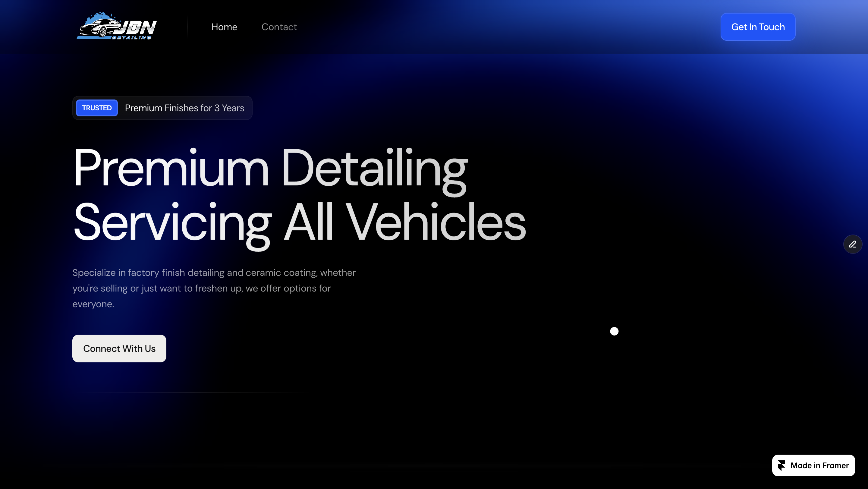Viewport: 868px width, 489px height.
Task: Click the Connect With Us button
Action: 119,349
